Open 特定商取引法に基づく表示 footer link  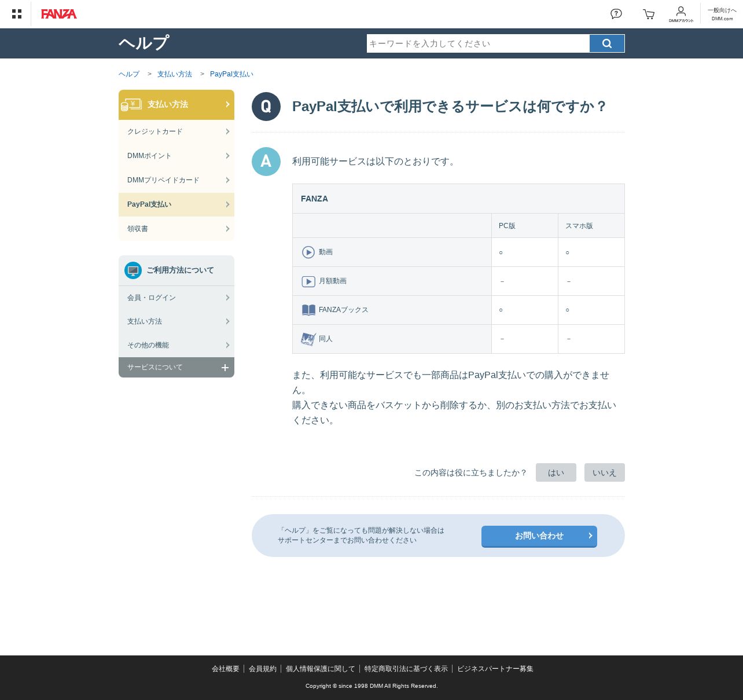(406, 669)
